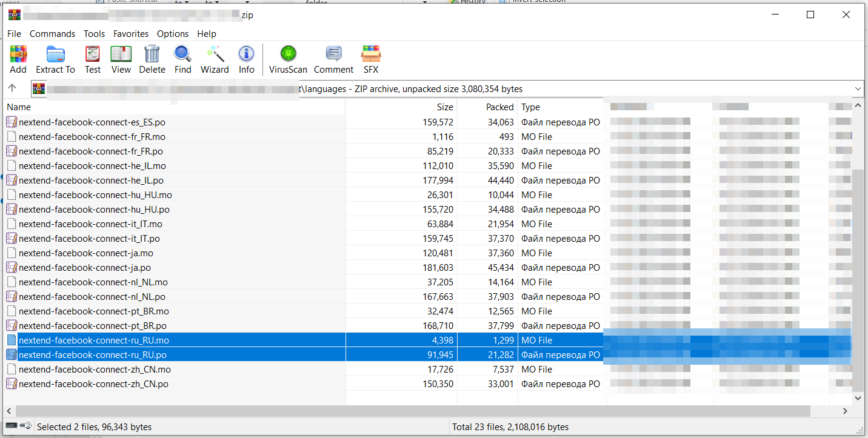The width and height of the screenshot is (868, 438).
Task: Click file icon of nextend-facebook-connect-it_IT.po
Action: pyautogui.click(x=12, y=238)
